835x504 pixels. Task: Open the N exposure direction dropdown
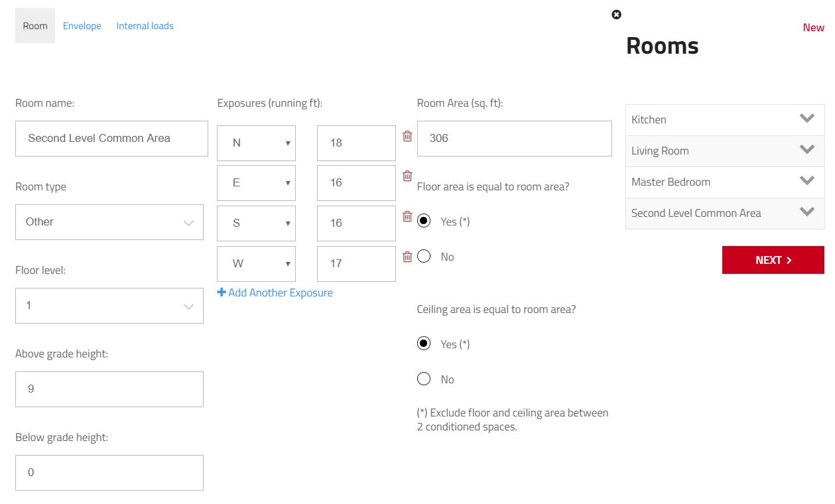click(256, 143)
